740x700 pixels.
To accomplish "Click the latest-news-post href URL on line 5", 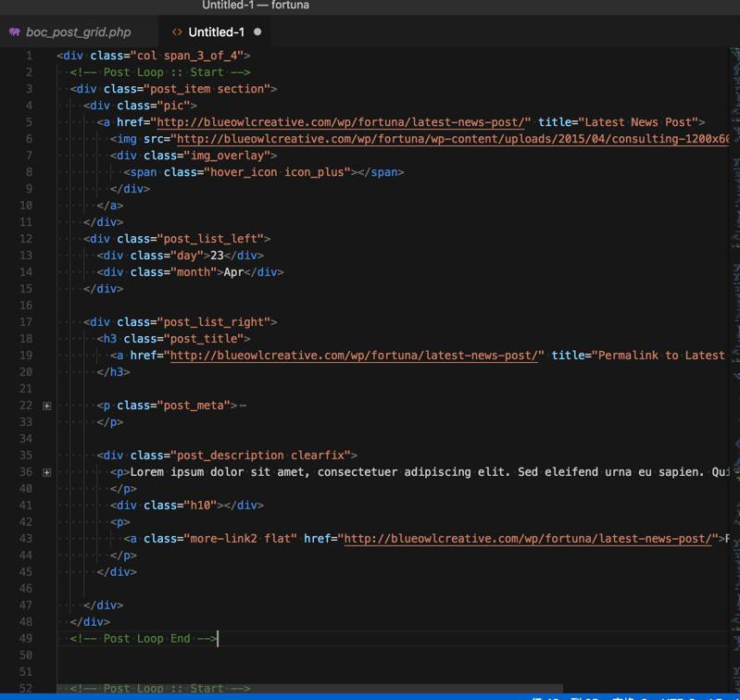I will tap(343, 122).
